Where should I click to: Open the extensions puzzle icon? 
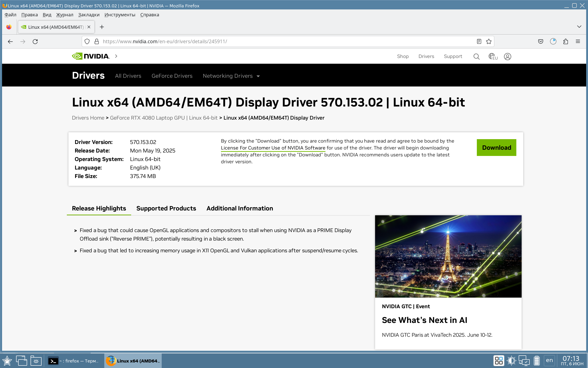point(565,41)
